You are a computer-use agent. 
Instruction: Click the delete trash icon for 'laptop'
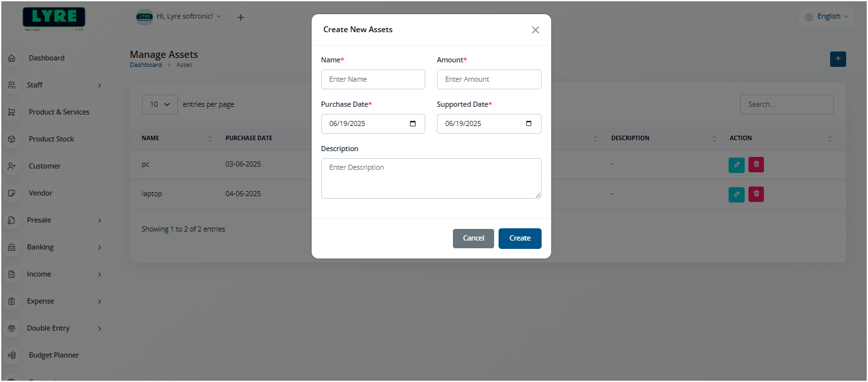[x=756, y=194]
